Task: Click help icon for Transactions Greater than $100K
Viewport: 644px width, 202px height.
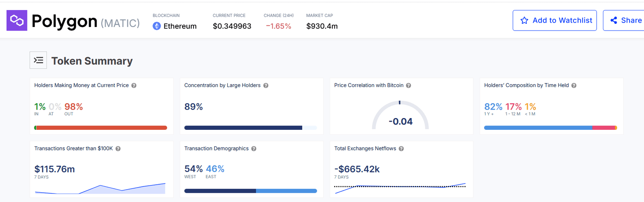Action: (x=118, y=149)
